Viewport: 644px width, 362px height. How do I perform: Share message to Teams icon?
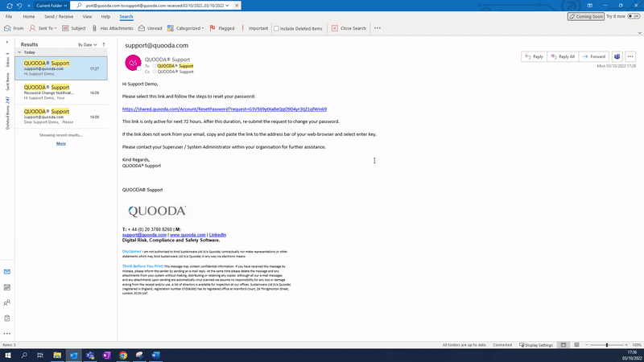click(617, 56)
